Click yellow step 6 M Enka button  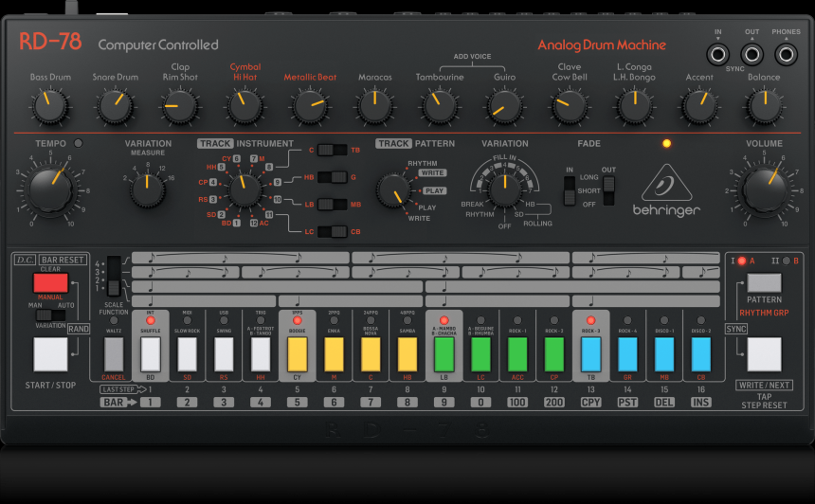point(334,354)
